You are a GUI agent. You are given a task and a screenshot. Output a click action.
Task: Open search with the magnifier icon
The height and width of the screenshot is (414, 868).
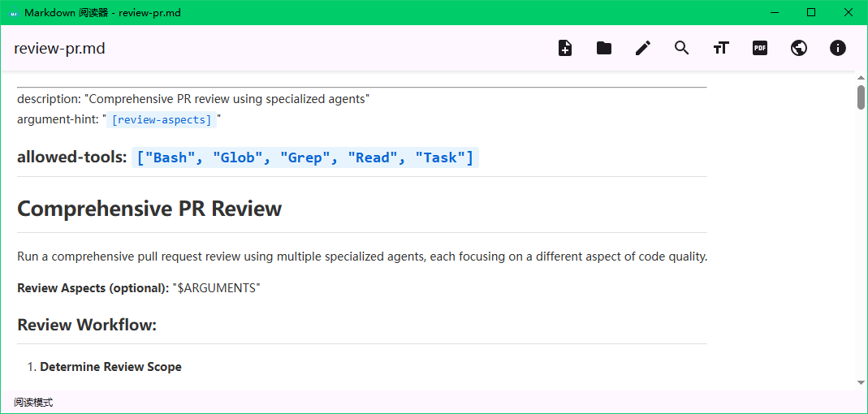tap(681, 48)
